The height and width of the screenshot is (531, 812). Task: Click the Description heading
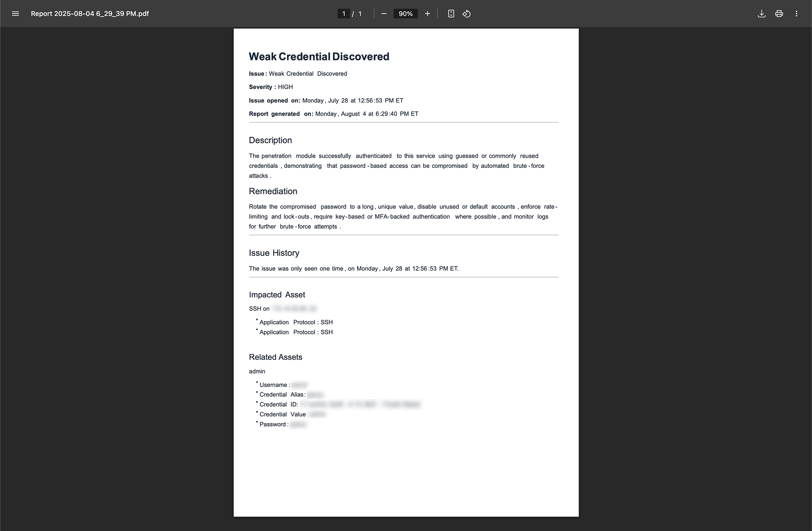(270, 140)
